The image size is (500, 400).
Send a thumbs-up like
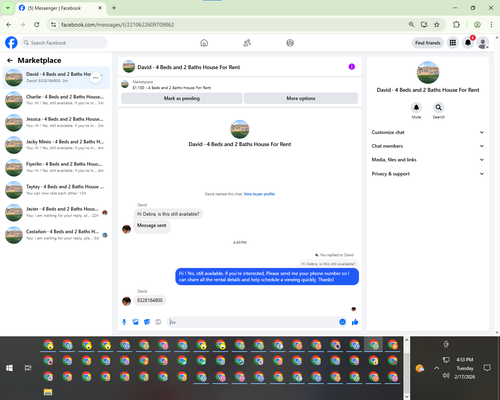tap(355, 322)
